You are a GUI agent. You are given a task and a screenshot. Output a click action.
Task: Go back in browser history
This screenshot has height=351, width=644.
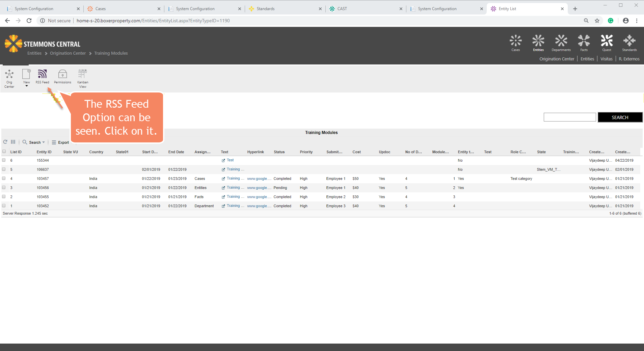point(7,21)
